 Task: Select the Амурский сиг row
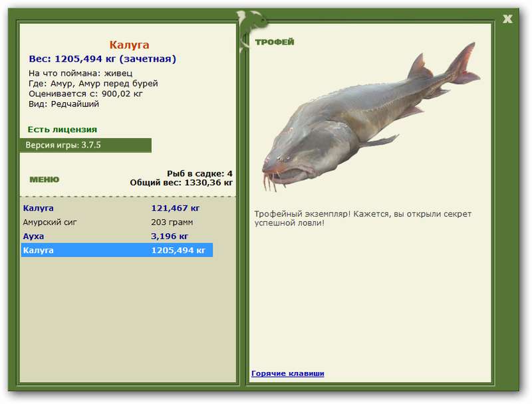[117, 223]
